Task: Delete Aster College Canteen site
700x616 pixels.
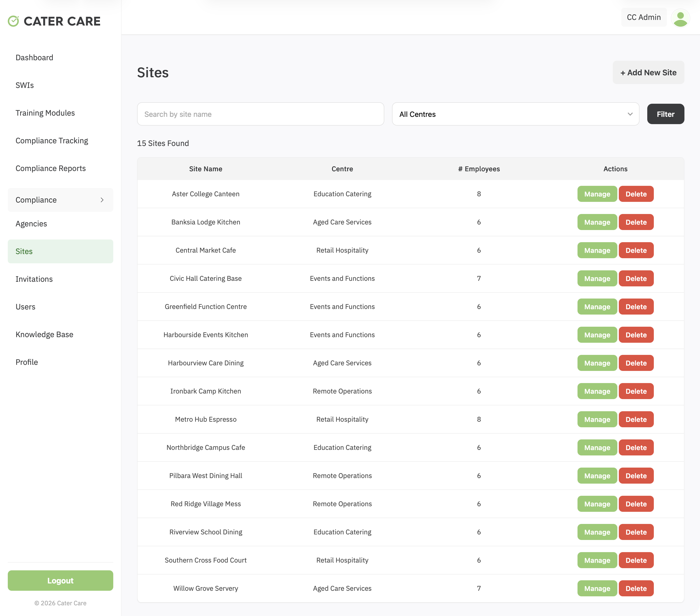Action: [x=636, y=194]
